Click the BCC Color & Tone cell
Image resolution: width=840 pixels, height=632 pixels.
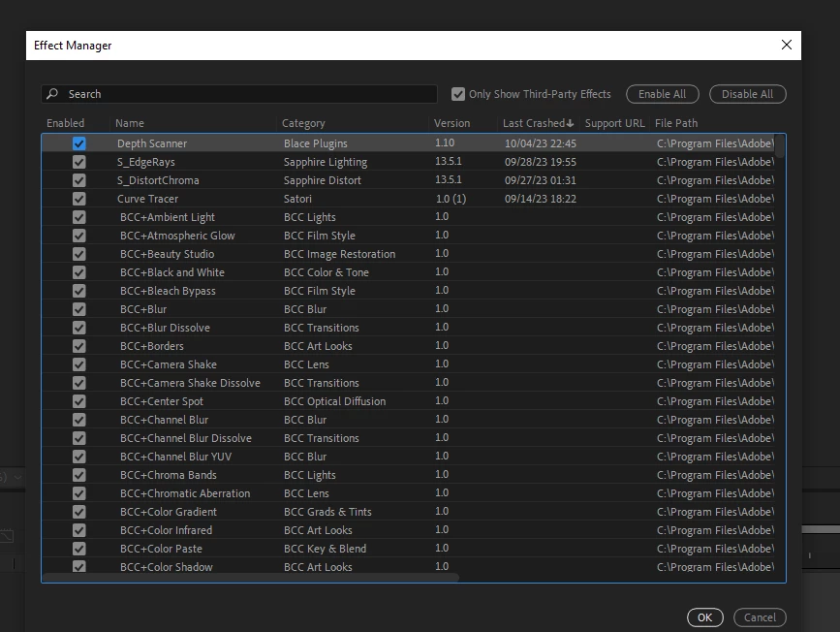coord(327,272)
